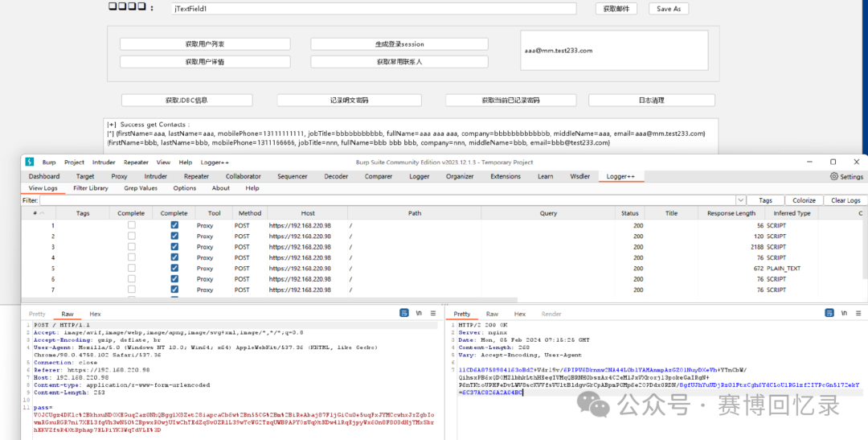Viewport: 868px width, 440px height.
Task: Click the Save As button
Action: pos(669,8)
